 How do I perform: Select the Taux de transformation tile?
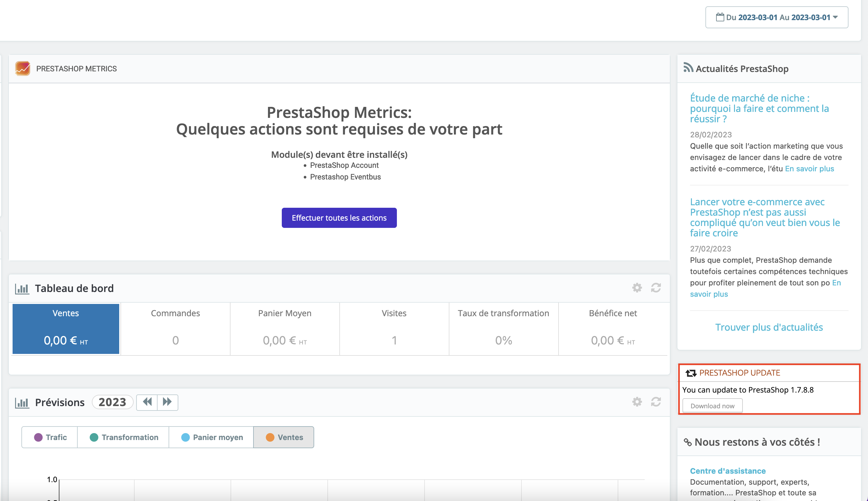pyautogui.click(x=504, y=329)
